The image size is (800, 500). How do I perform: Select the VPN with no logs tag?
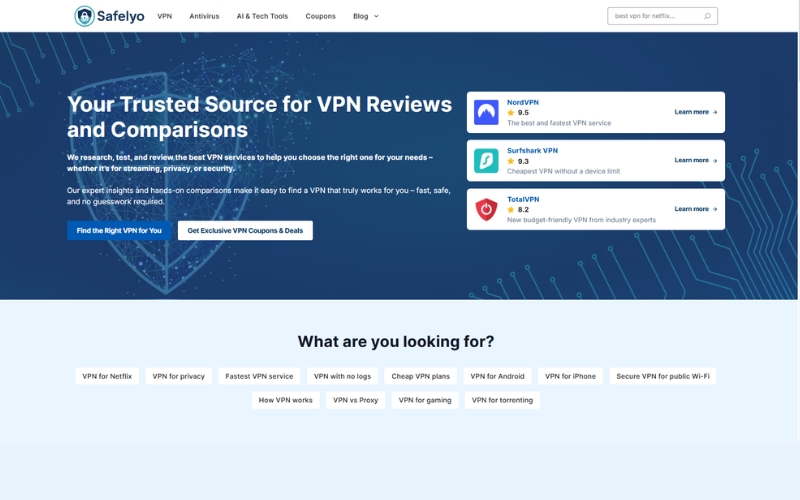[342, 376]
